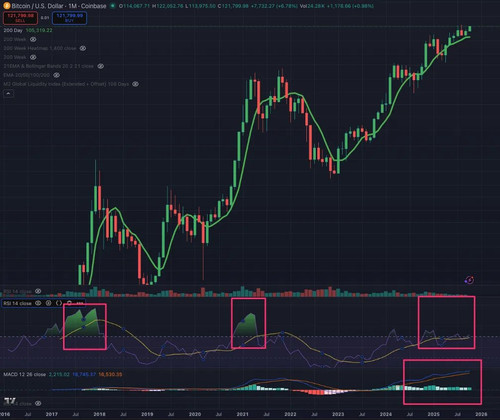Select the 200 Day indicator legend

point(13,30)
